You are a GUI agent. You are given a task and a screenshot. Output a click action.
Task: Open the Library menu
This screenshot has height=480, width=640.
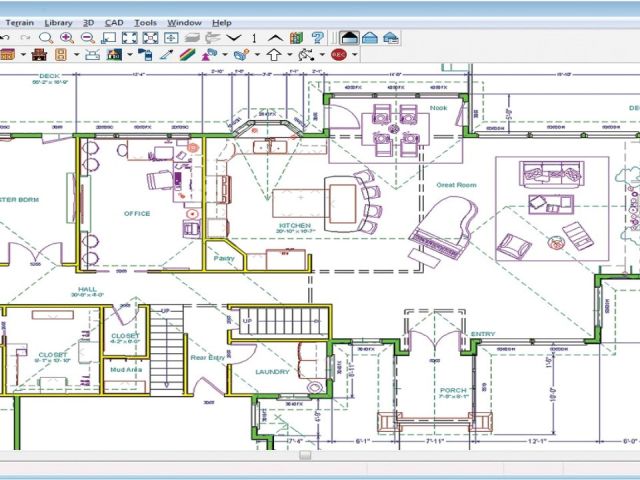[58, 22]
